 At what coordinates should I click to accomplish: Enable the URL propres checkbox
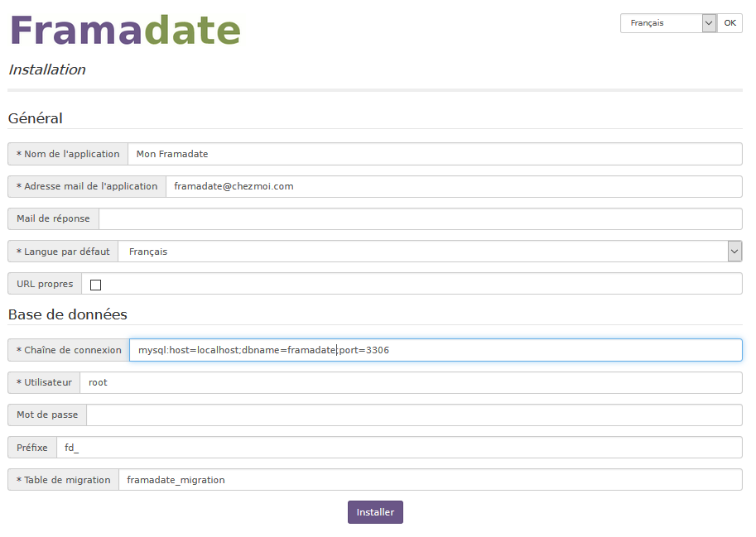[95, 285]
